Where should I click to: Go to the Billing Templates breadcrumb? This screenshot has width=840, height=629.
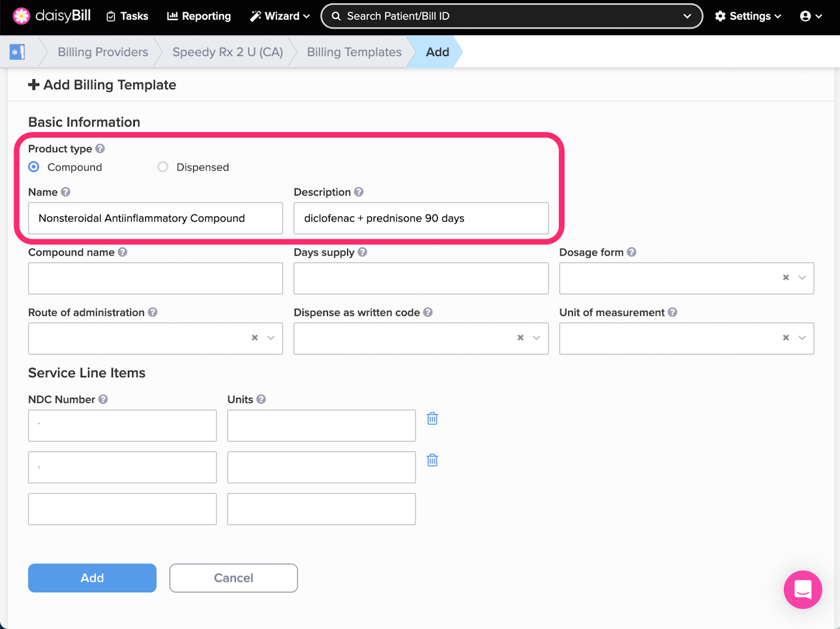(354, 52)
